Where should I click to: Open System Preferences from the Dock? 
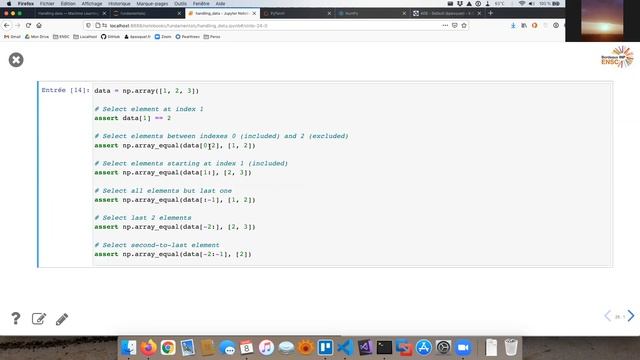coord(443,348)
